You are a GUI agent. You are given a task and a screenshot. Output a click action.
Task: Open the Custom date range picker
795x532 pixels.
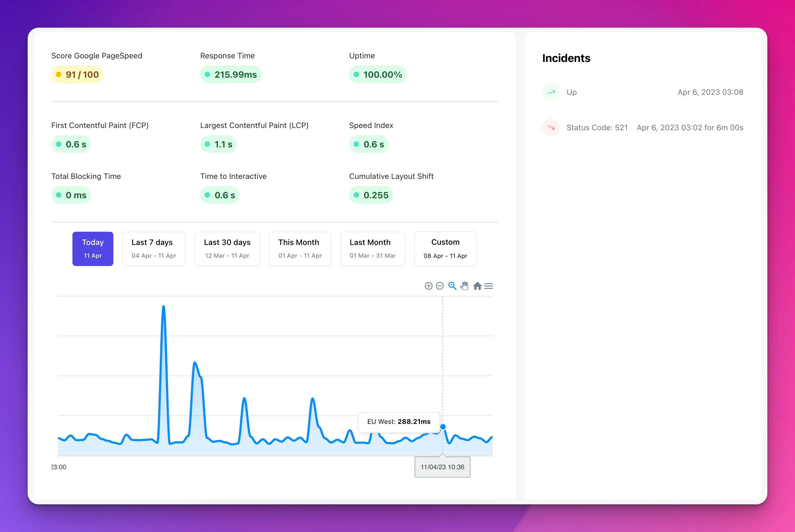(x=445, y=249)
